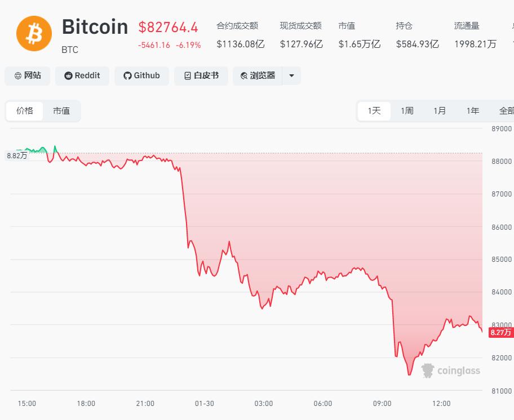
Task: Select the 全部 time range
Action: pos(506,111)
